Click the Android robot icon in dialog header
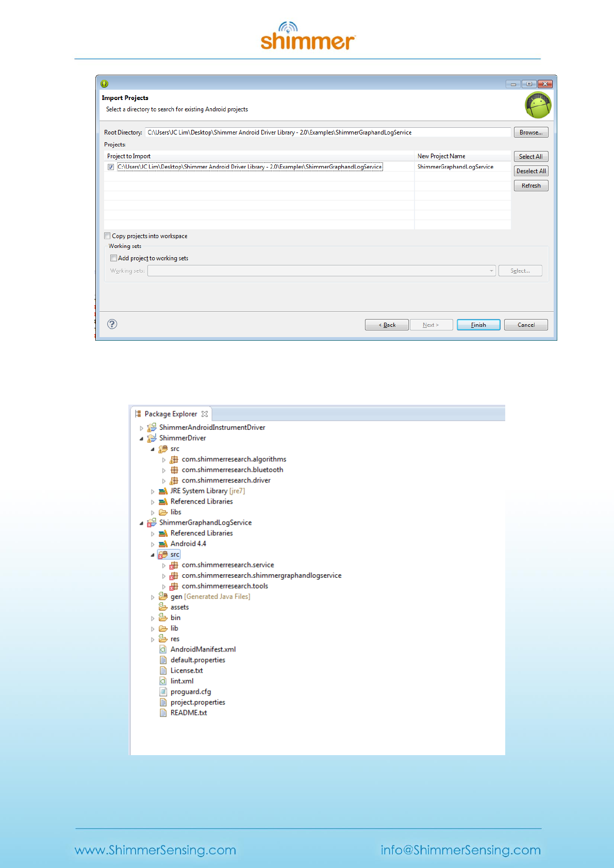 pos(538,105)
